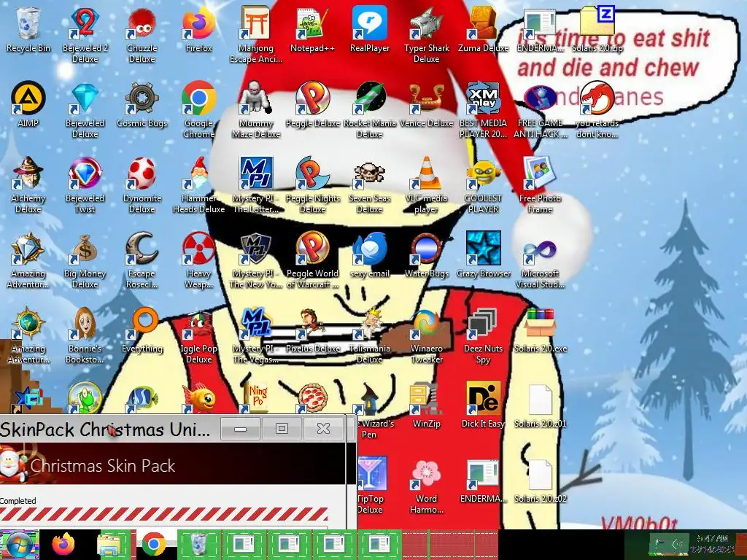747x560 pixels.
Task: Open Mahjong Escape Ancient shortcut
Action: 256,35
